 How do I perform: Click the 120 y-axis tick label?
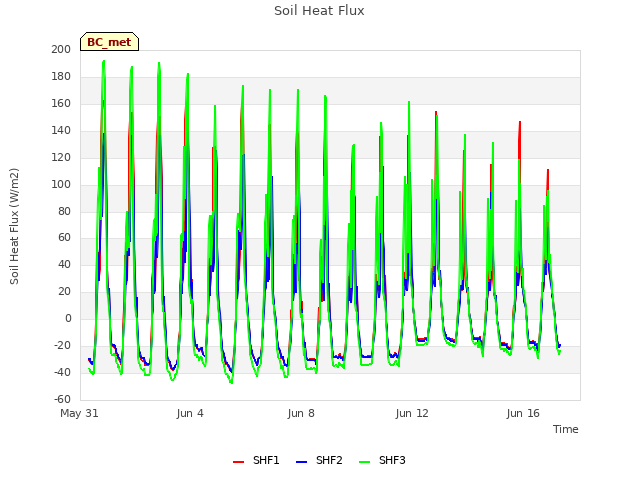[61, 157]
